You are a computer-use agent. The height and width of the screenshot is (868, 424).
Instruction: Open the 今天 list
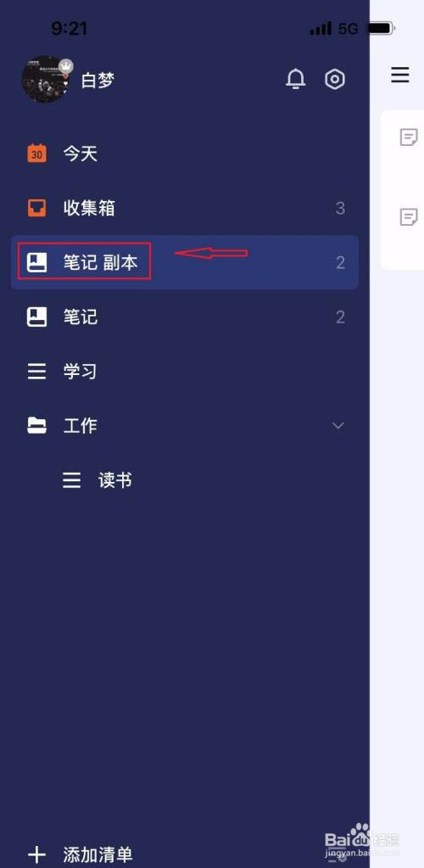(x=185, y=154)
